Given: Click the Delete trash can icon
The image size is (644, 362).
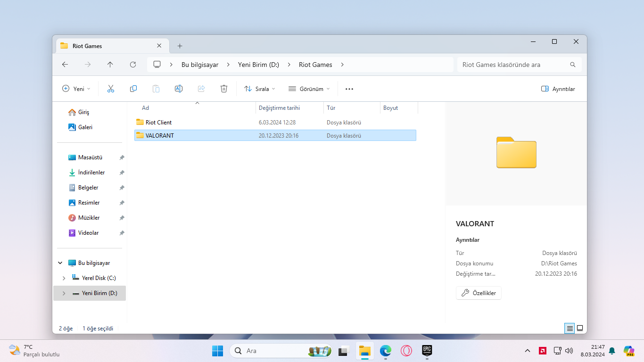Looking at the screenshot, I should (x=224, y=89).
